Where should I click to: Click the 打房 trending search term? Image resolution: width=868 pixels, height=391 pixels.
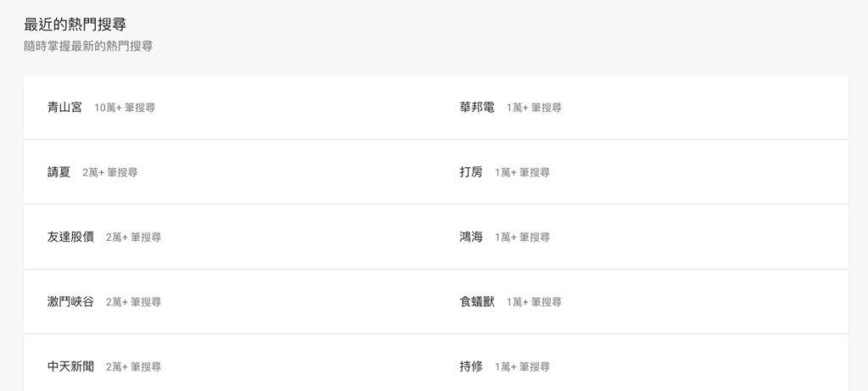471,172
